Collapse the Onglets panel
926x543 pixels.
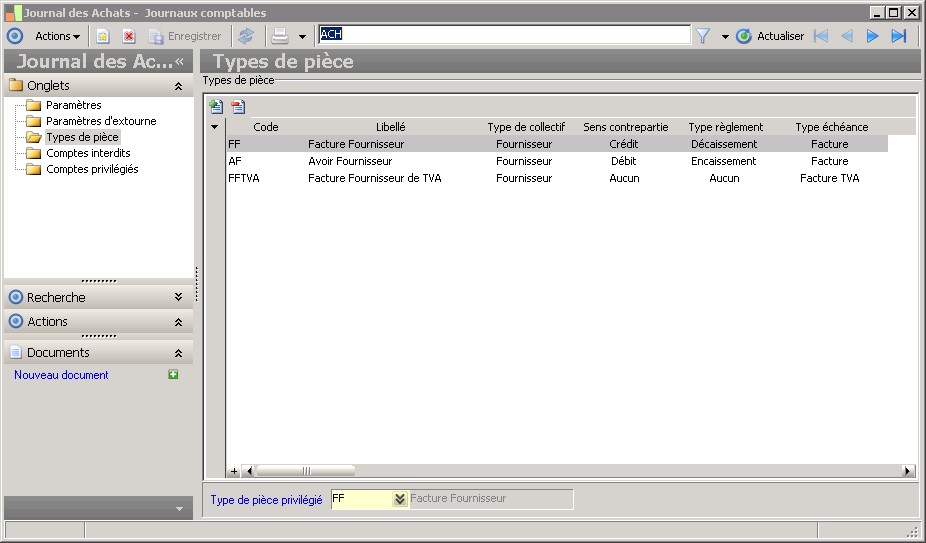pyautogui.click(x=178, y=86)
